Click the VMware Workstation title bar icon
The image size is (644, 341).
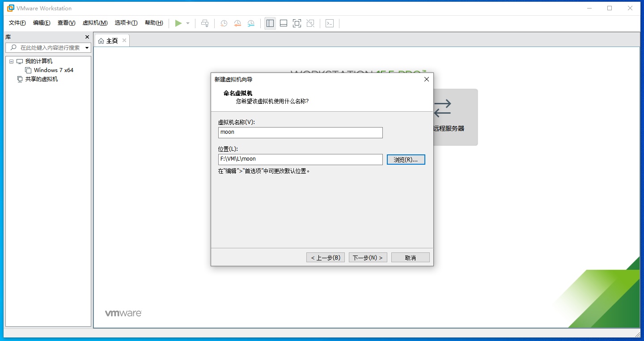[10, 8]
